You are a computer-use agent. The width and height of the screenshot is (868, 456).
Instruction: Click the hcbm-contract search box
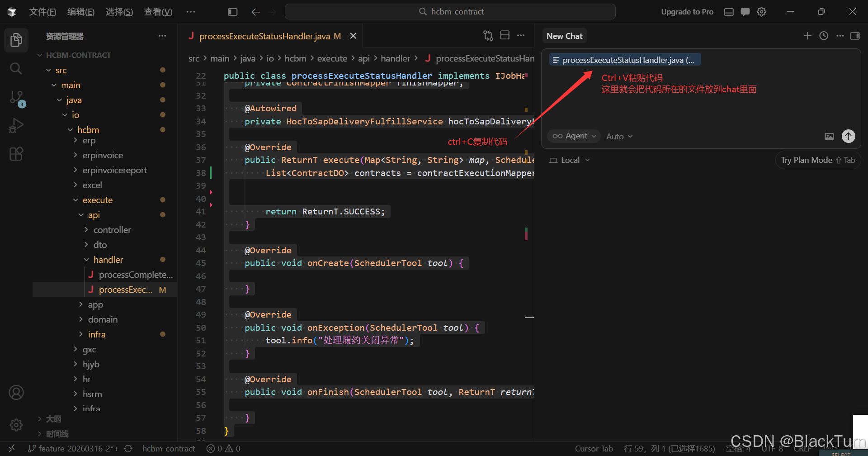tap(450, 12)
